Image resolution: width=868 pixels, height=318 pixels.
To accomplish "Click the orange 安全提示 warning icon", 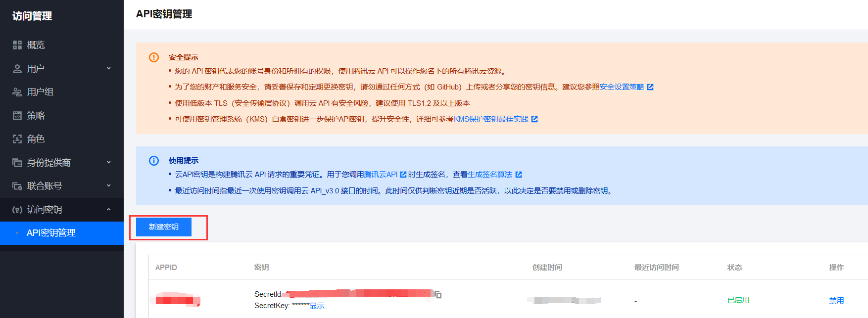I will click(x=154, y=57).
